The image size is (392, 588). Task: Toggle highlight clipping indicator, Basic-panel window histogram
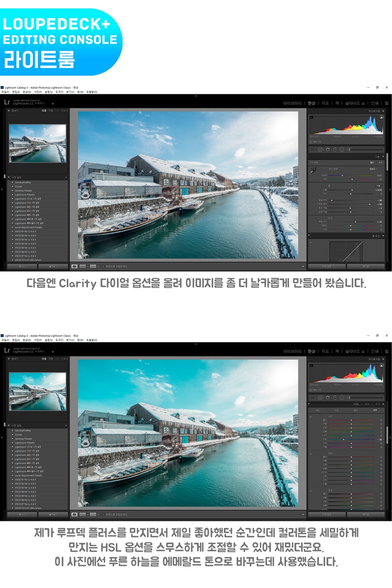[382, 117]
